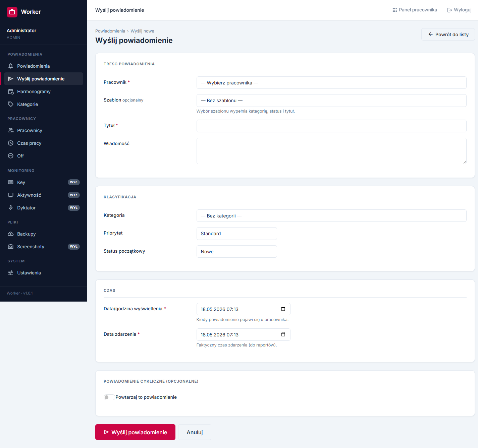Open calendar picker for Data zdarzenia

[x=283, y=334]
